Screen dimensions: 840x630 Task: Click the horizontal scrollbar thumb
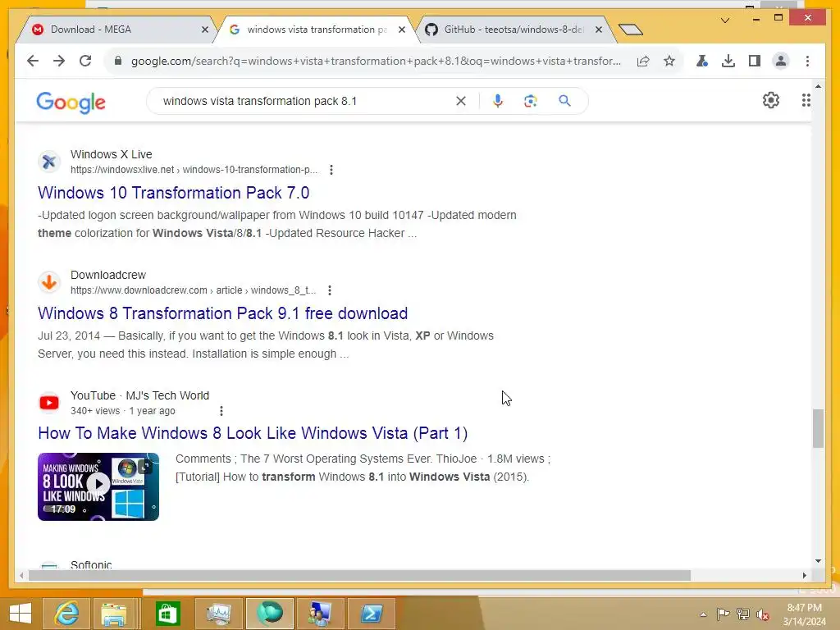point(359,575)
